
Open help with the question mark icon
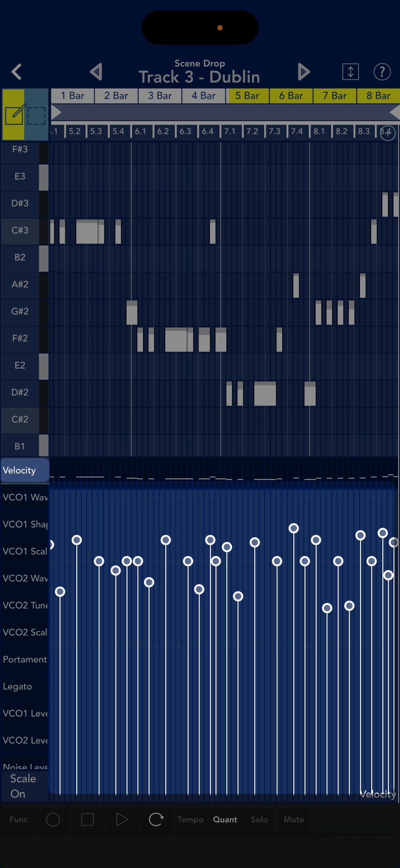click(x=382, y=72)
